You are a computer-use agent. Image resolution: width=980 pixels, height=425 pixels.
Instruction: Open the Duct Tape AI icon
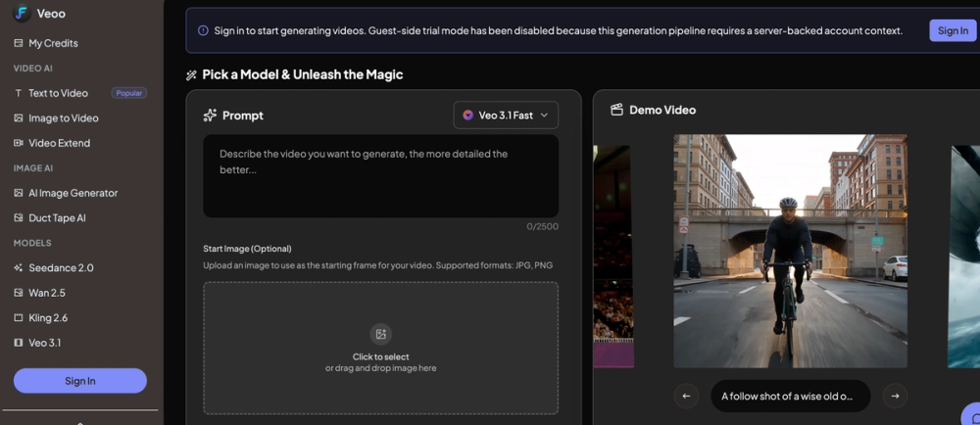(x=18, y=217)
